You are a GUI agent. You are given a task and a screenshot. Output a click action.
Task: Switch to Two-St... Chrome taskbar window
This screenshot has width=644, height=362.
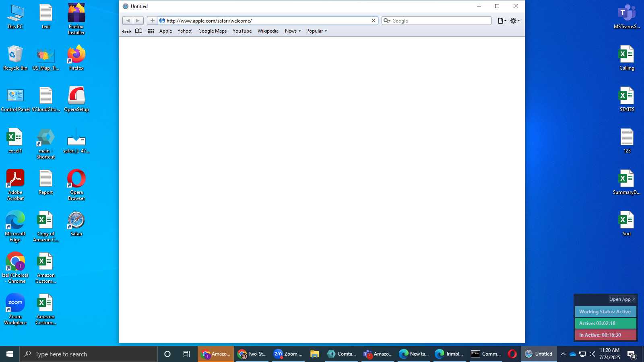pos(252,354)
